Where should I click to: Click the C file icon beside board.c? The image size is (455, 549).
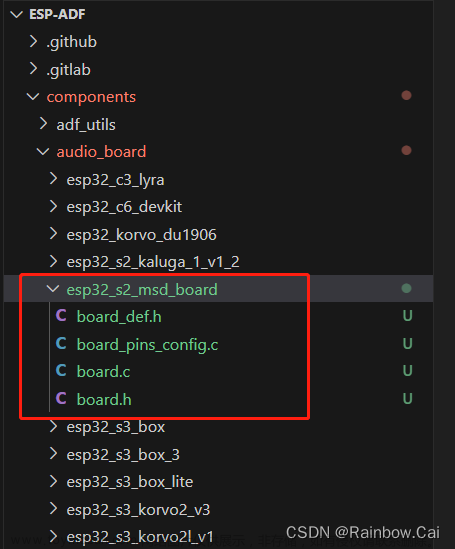pos(61,371)
